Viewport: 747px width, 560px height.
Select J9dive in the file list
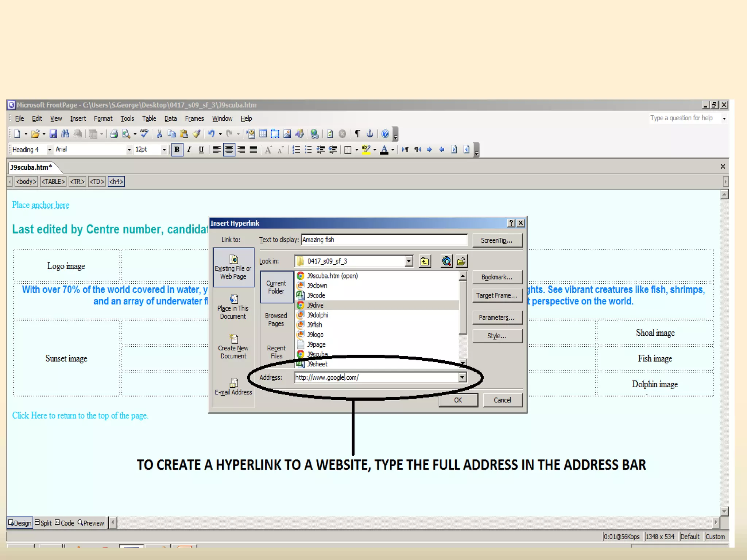pos(315,305)
